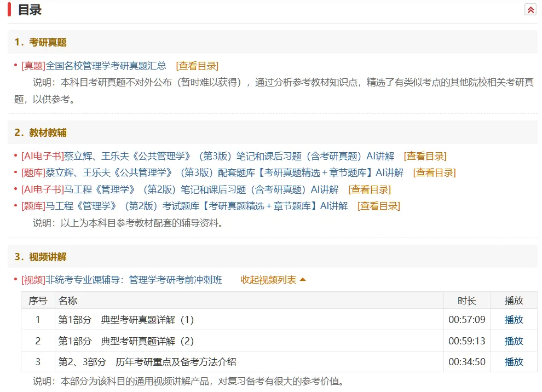The image size is (542, 392).
Task: Play video 2 典型考研真题详解 (2)
Action: pos(514,341)
